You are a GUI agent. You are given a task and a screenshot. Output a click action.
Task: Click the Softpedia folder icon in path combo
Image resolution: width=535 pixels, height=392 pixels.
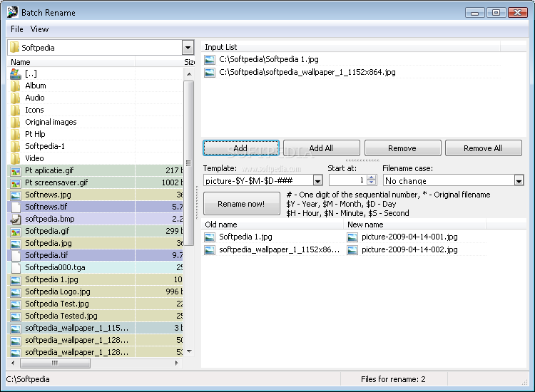pyautogui.click(x=14, y=47)
